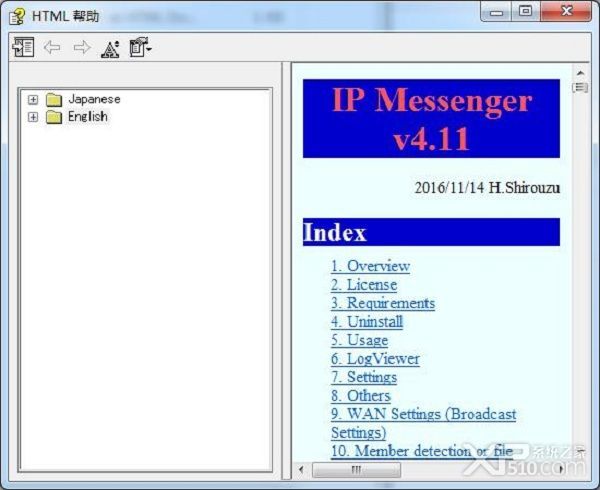Open the 6. LogViewer link
Image resolution: width=600 pixels, height=490 pixels.
[375, 359]
